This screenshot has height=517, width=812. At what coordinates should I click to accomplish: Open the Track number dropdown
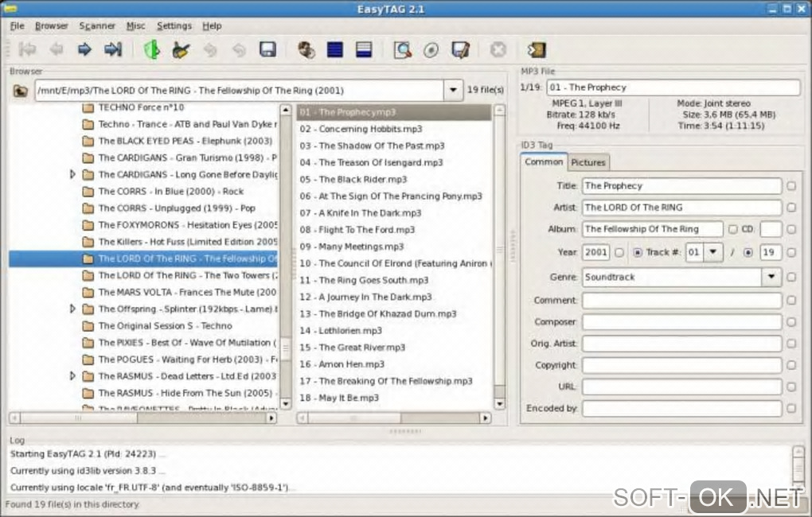coord(713,252)
